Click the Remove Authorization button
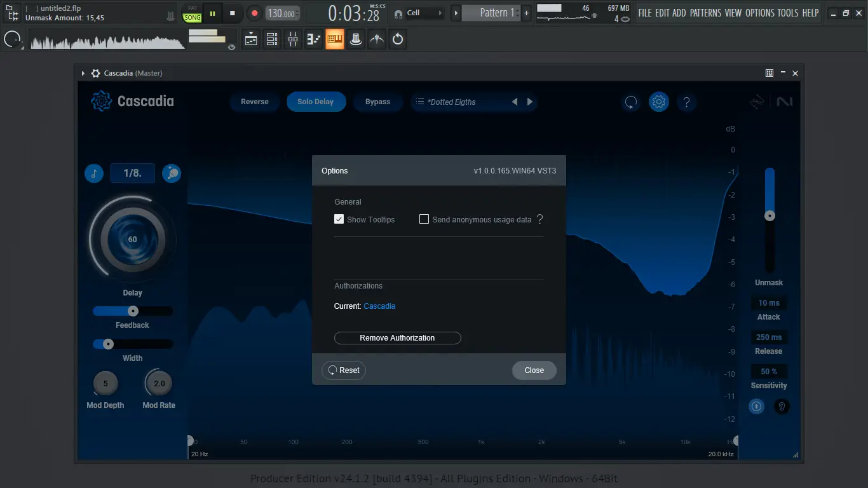The image size is (868, 488). [397, 337]
